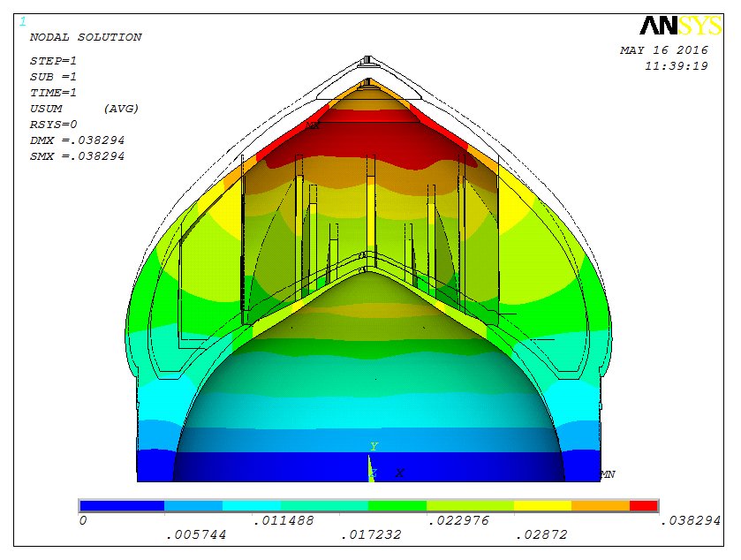Click the legend value '.022976'

[x=458, y=521]
